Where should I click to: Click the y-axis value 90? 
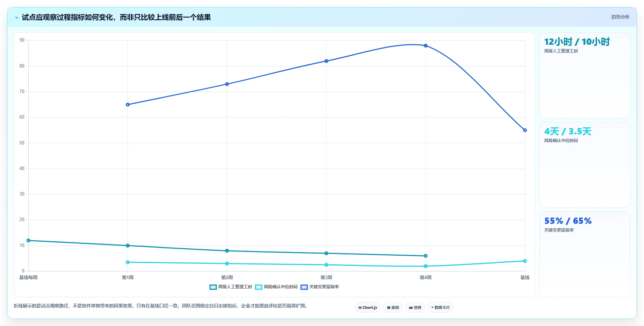[22, 40]
